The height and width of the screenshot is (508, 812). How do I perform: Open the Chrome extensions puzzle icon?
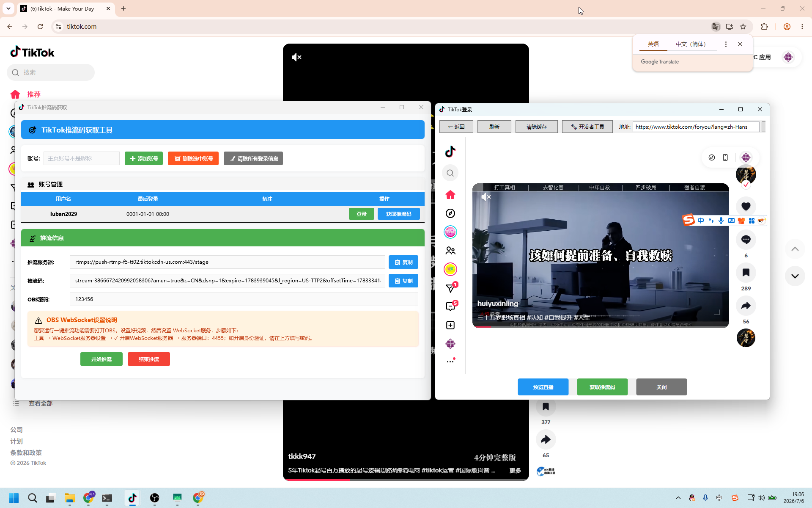coord(764,27)
